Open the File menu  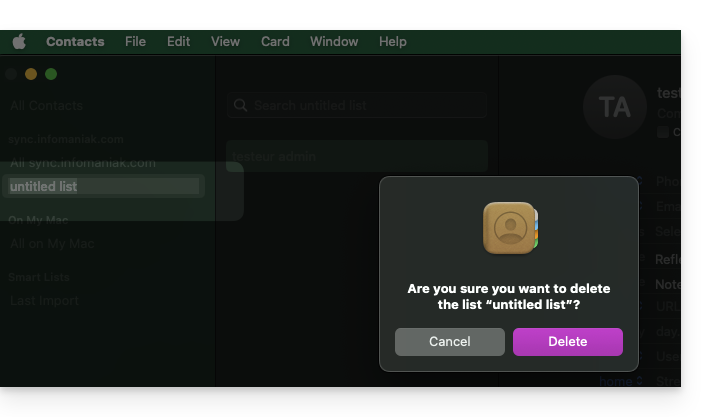135,42
